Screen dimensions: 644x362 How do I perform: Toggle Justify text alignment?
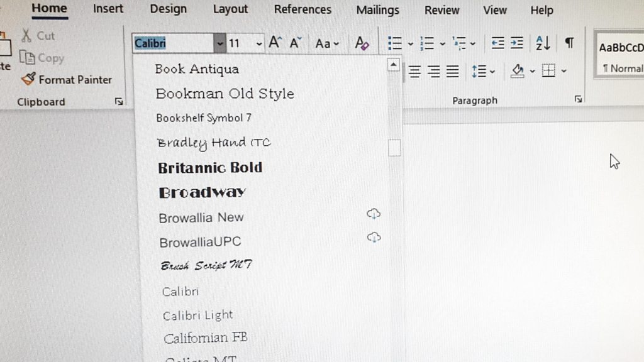(x=453, y=72)
